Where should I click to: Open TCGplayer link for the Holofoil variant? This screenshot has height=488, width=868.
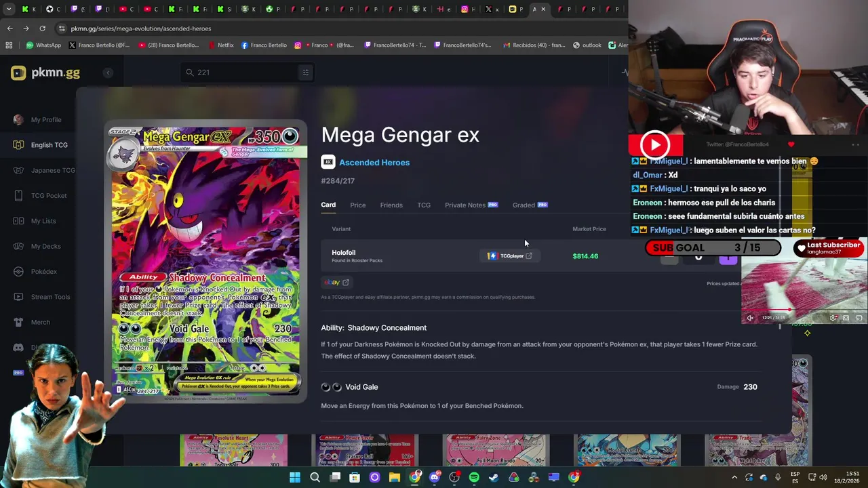(x=510, y=256)
